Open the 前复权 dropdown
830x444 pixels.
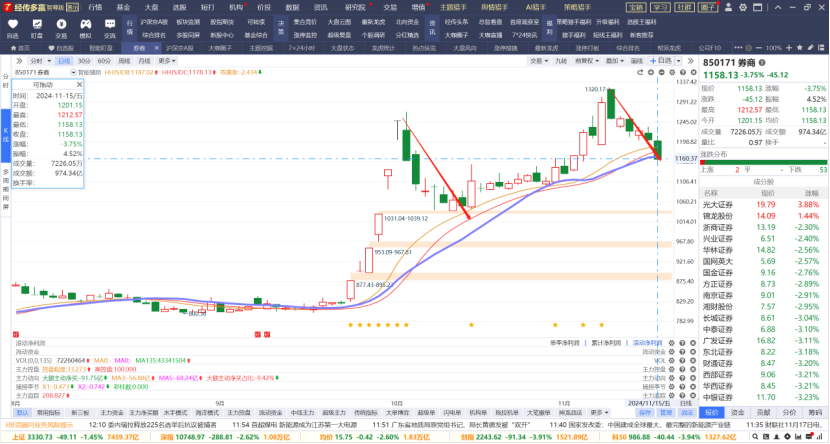[587, 61]
